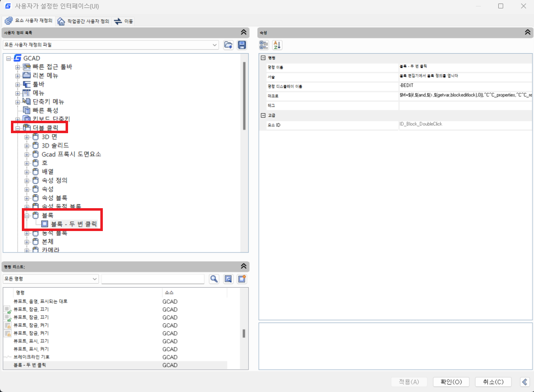
Task: Click the command search magnifier icon
Action: pos(214,279)
